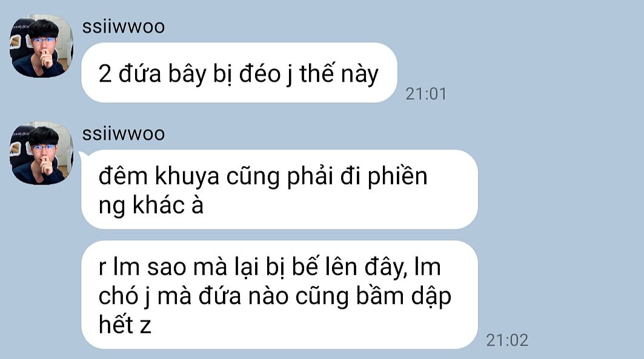Select the message starting with '2 đứa bây'
The width and height of the screenshot is (644, 359).
point(239,73)
